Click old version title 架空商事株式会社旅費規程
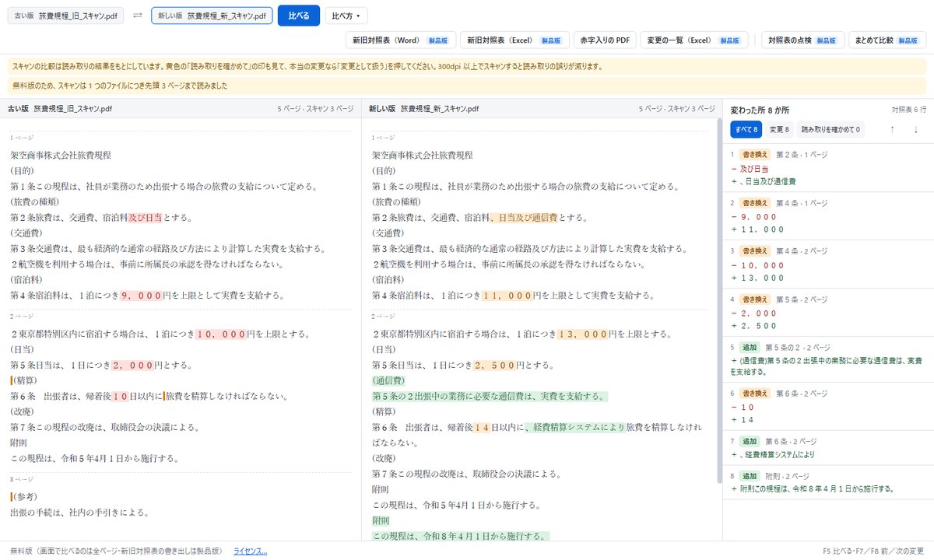This screenshot has width=934, height=560. (61, 156)
